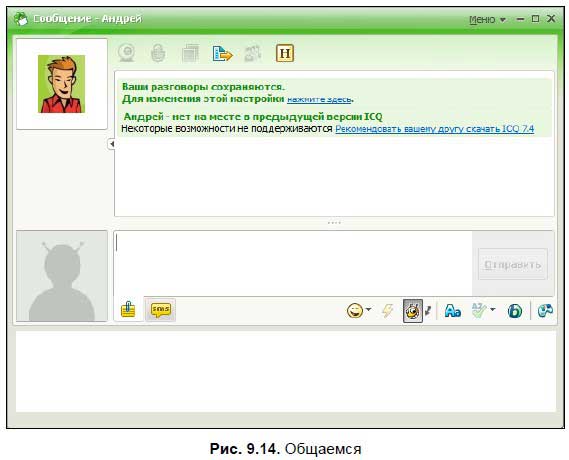Screen dimensions: 569x460
Task: Follow the нажмите здесь link
Action: (x=319, y=99)
